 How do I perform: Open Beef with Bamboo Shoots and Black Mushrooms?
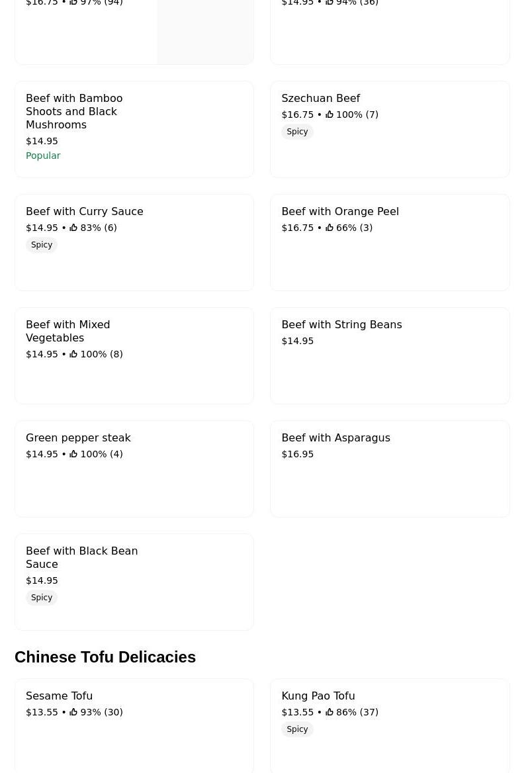tap(134, 129)
